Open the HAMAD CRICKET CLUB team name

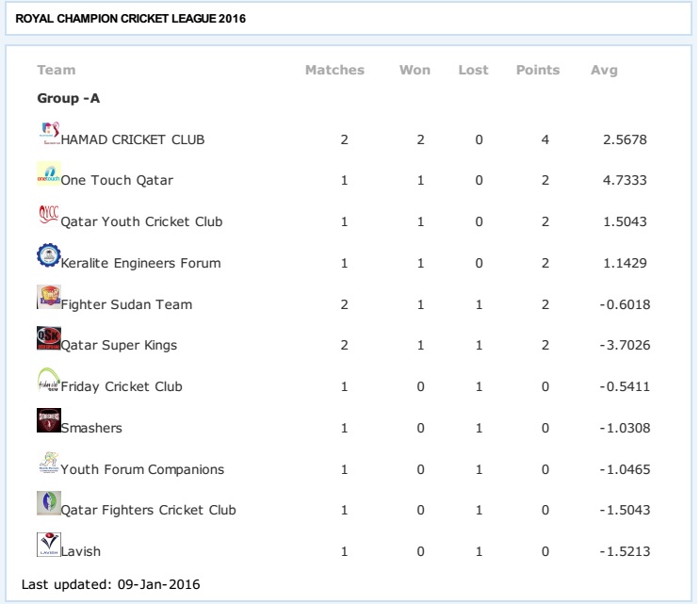point(133,139)
